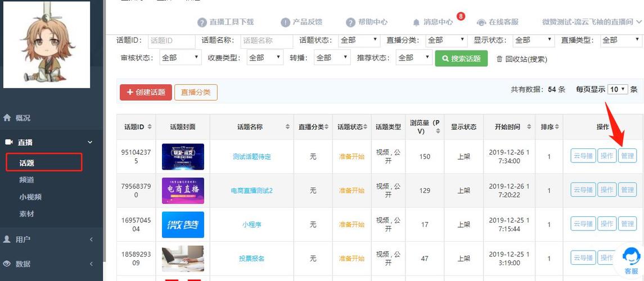Click the 帮助中心 question mark icon

pos(350,22)
